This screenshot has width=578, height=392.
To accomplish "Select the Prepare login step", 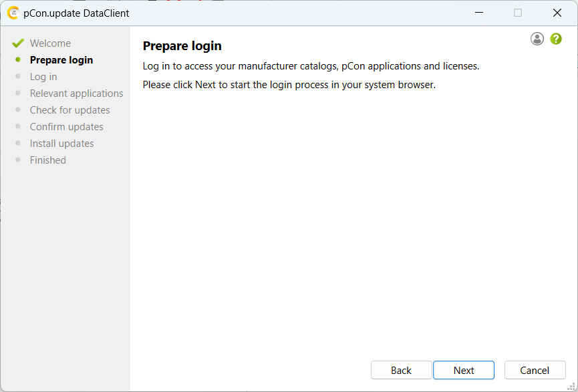I will pyautogui.click(x=61, y=60).
